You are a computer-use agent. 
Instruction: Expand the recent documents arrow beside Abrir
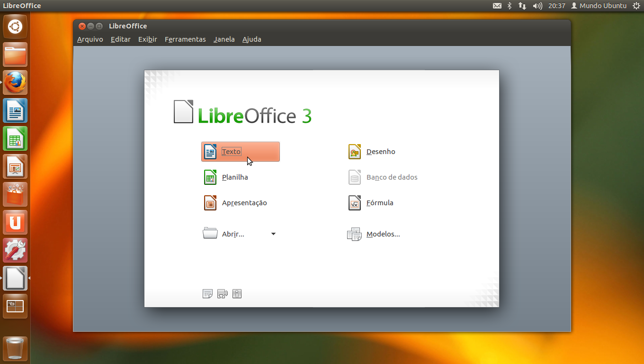(273, 234)
